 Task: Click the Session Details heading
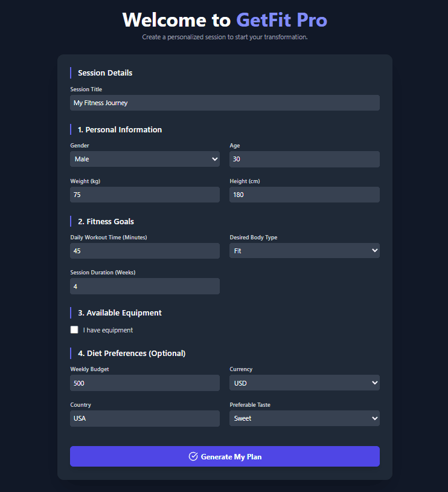click(105, 73)
